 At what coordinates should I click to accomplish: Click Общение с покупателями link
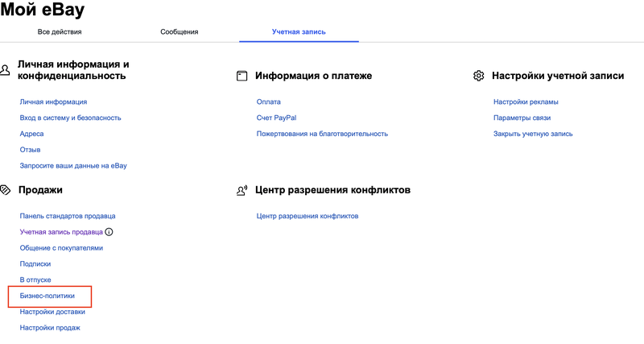tap(61, 248)
